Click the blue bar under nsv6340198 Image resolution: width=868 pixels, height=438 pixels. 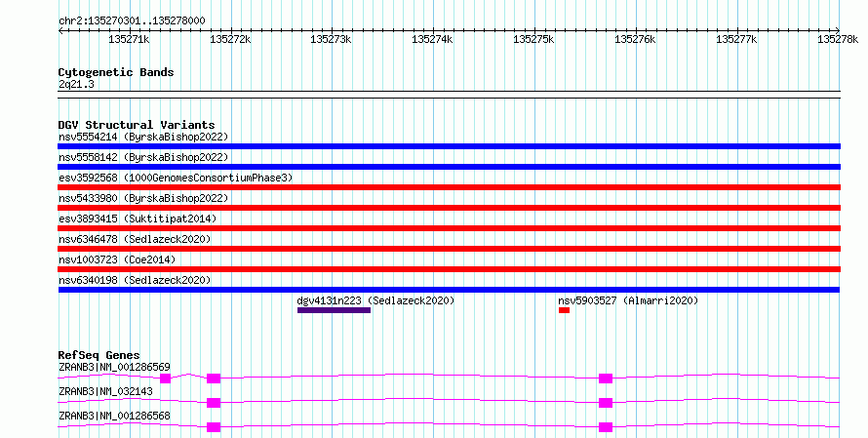click(449, 290)
